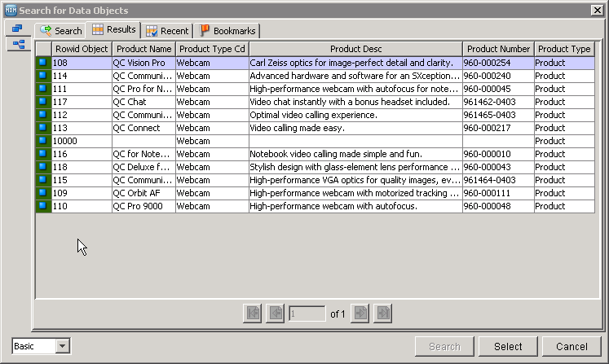Click the blue row icon for Rowid 117
The height and width of the screenshot is (364, 609).
coord(43,102)
